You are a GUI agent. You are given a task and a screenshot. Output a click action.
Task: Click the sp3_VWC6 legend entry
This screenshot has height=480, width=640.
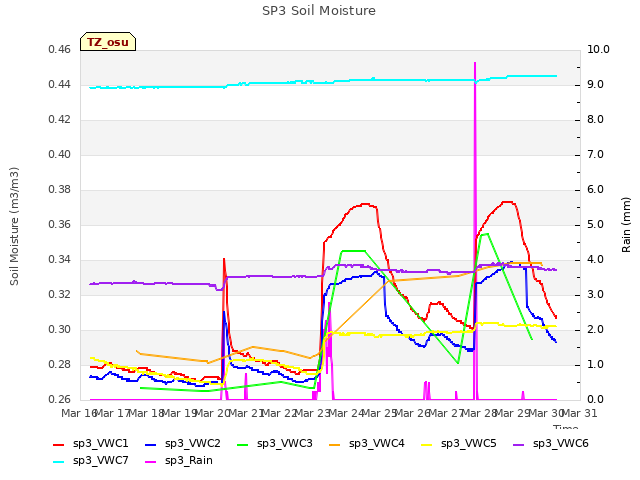pyautogui.click(x=551, y=444)
